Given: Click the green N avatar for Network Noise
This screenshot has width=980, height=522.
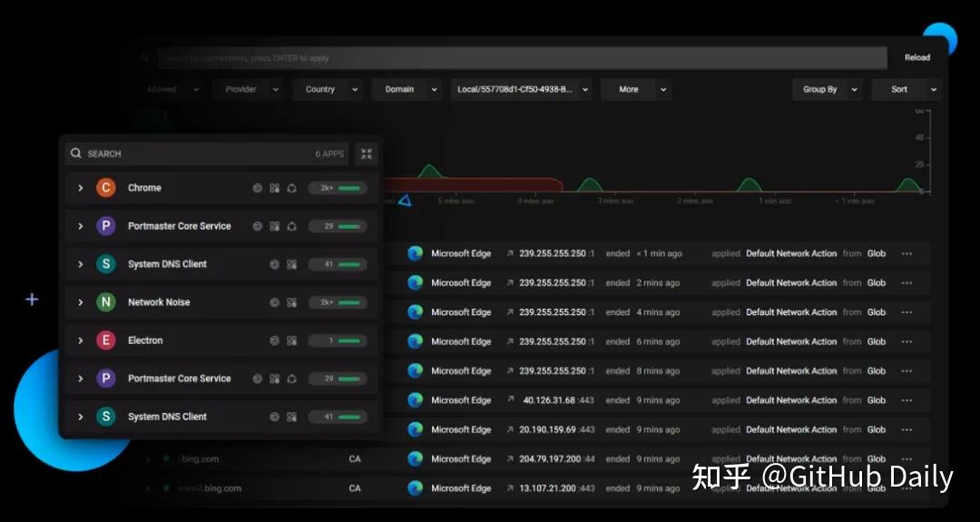Looking at the screenshot, I should pos(105,302).
